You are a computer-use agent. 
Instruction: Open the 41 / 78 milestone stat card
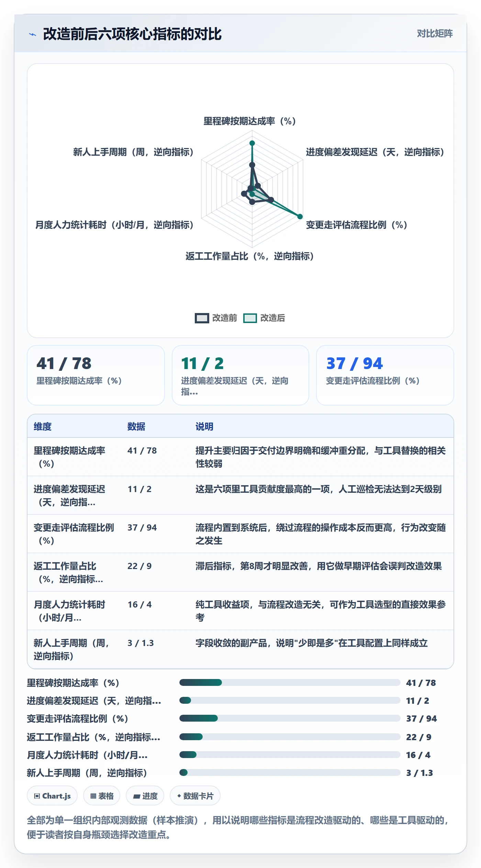tap(96, 375)
